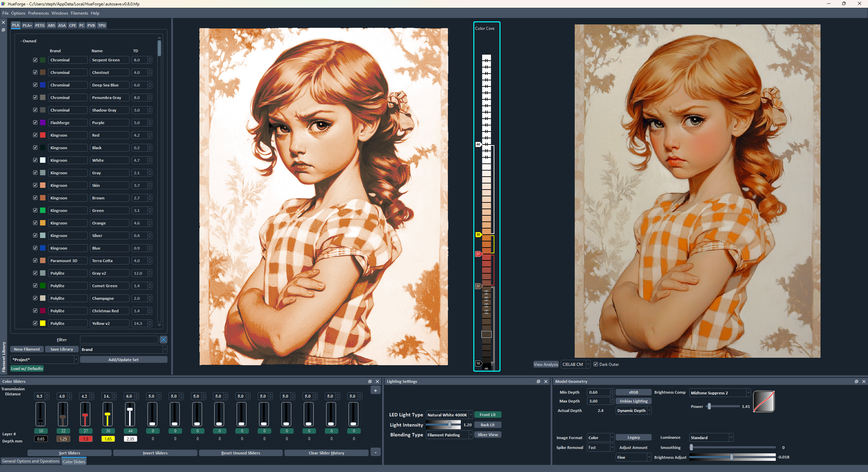Image resolution: width=868 pixels, height=472 pixels.
Task: Toggle the Dark Outer checkbox
Action: click(x=596, y=365)
